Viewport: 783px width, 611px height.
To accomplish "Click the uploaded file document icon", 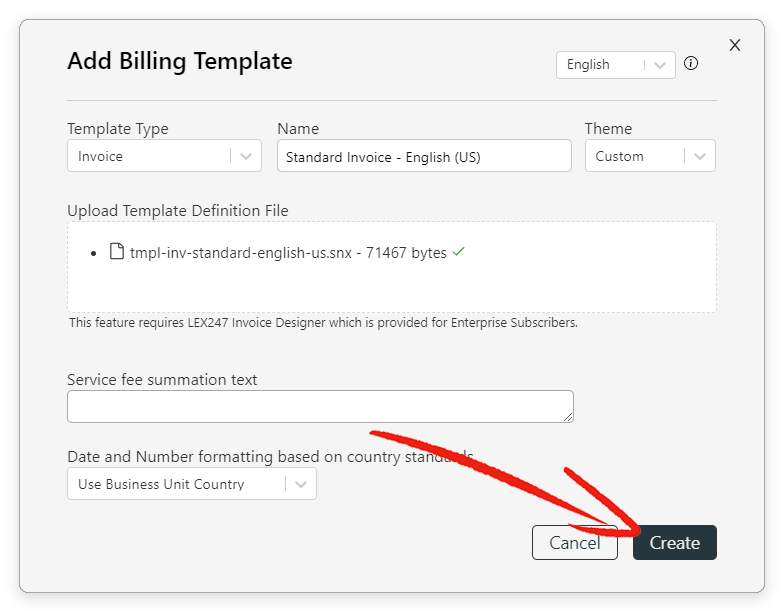I will 117,251.
